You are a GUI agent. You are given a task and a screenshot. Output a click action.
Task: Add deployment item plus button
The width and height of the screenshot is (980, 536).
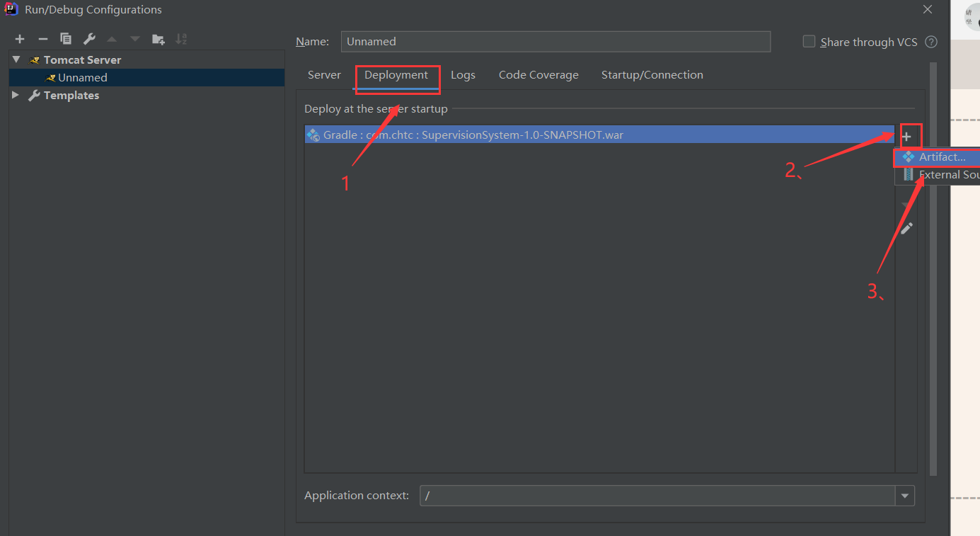click(x=906, y=136)
